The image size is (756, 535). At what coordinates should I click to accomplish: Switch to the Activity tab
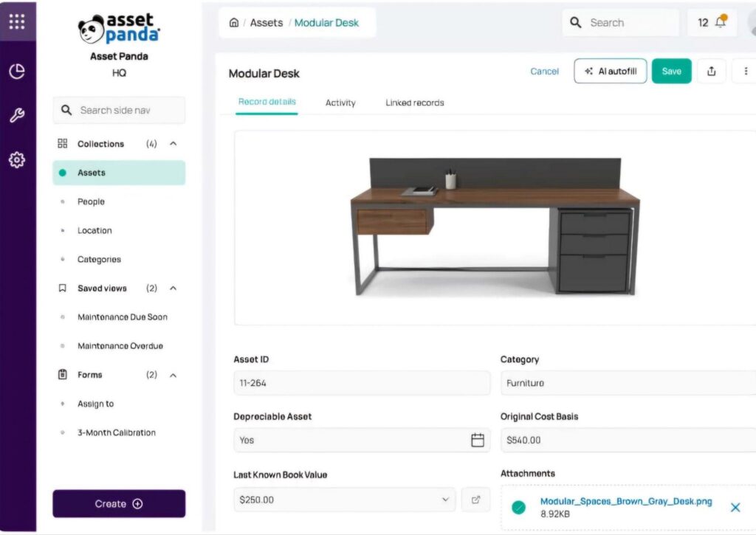click(340, 103)
